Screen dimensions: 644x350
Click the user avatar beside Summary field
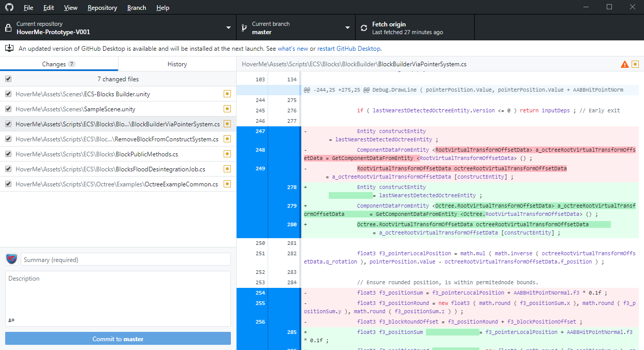coord(11,259)
